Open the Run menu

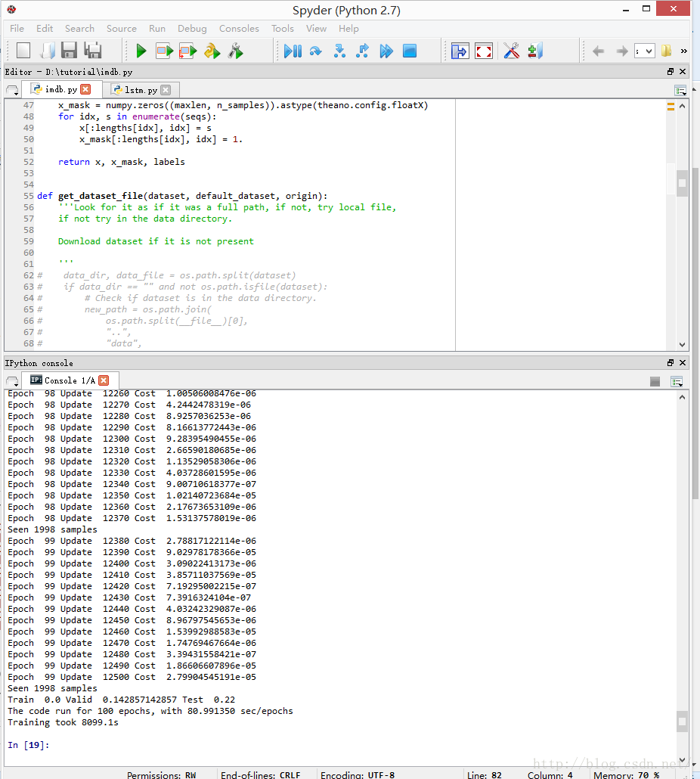tap(157, 28)
